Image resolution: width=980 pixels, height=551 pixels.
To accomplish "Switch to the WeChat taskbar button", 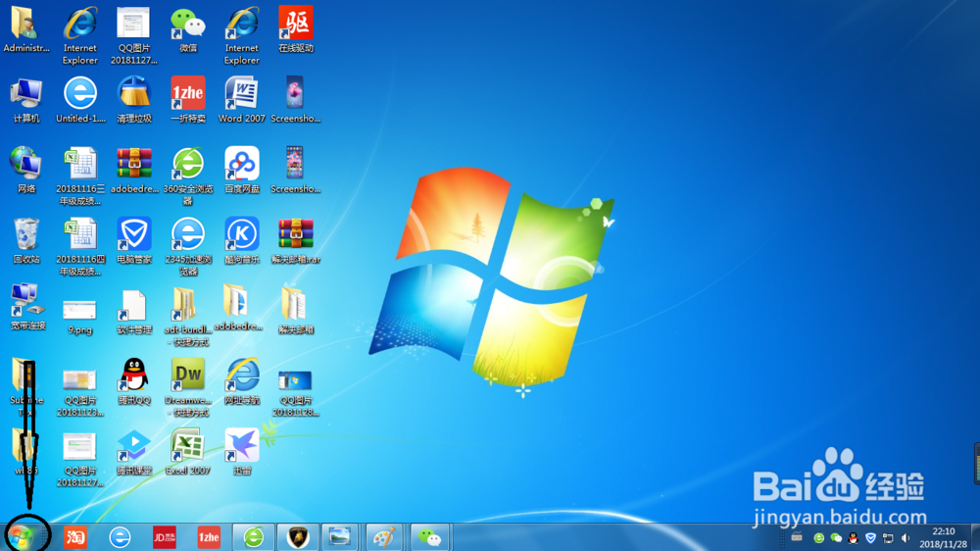I will pos(429,537).
